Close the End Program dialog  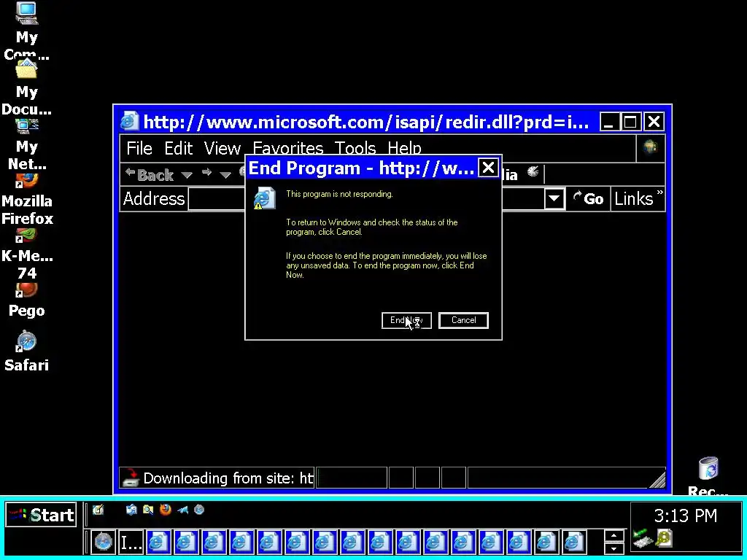[488, 168]
